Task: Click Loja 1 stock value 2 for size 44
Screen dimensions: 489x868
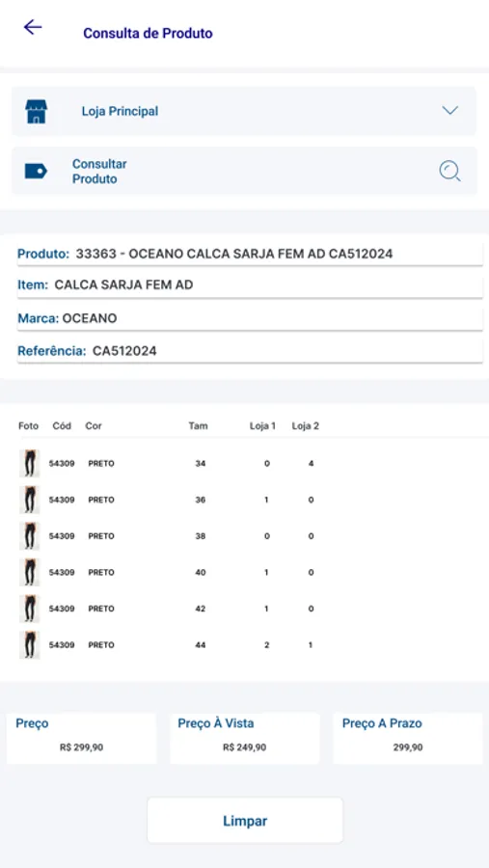Action: [x=267, y=645]
